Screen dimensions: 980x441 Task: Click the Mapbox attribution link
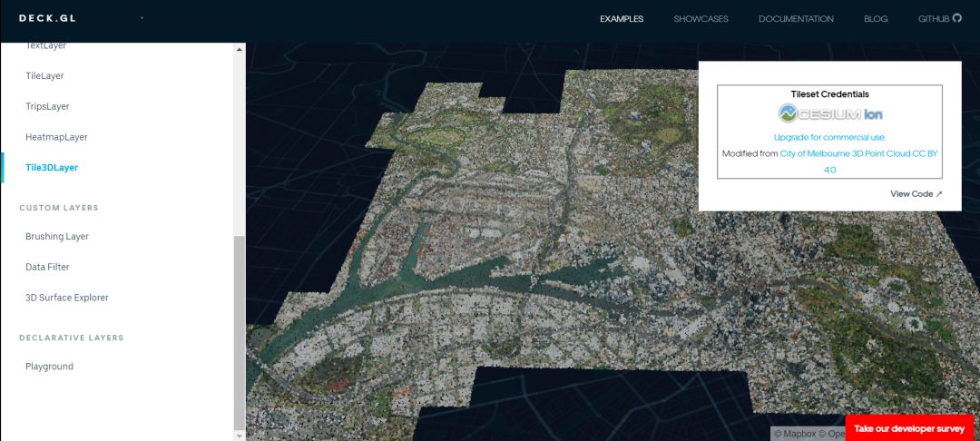tap(794, 434)
